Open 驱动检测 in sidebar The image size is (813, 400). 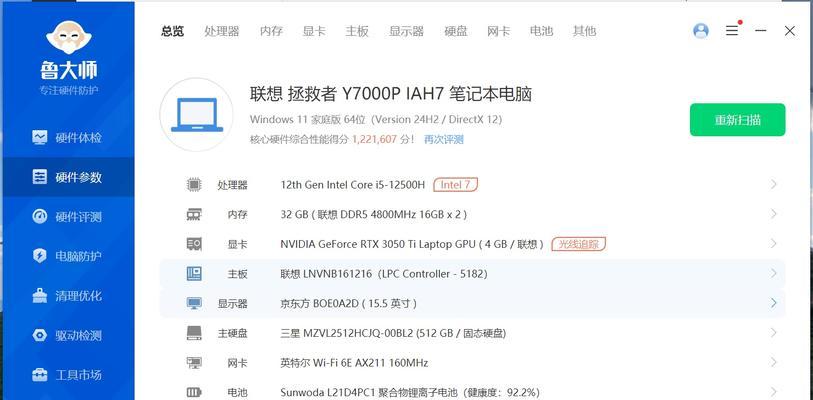tap(67, 335)
